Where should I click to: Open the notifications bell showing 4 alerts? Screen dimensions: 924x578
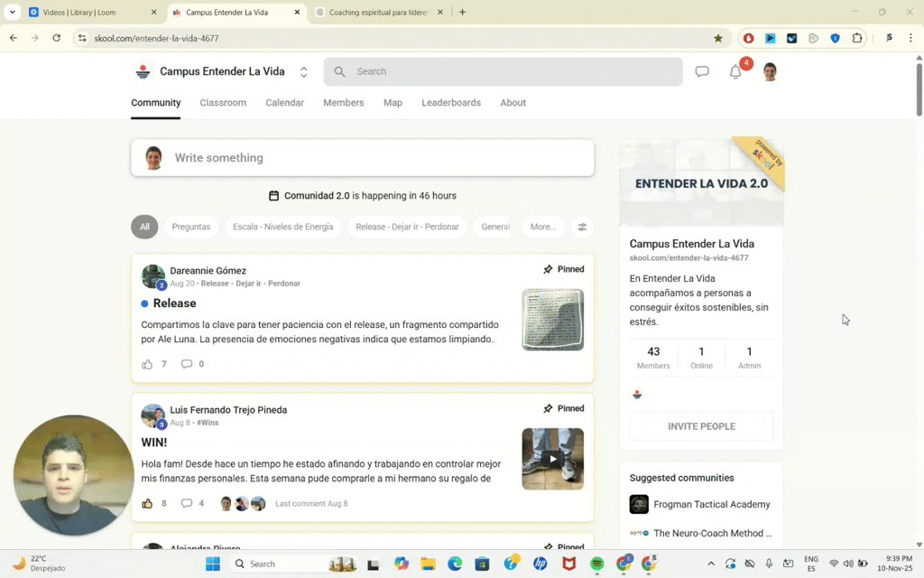pos(735,71)
